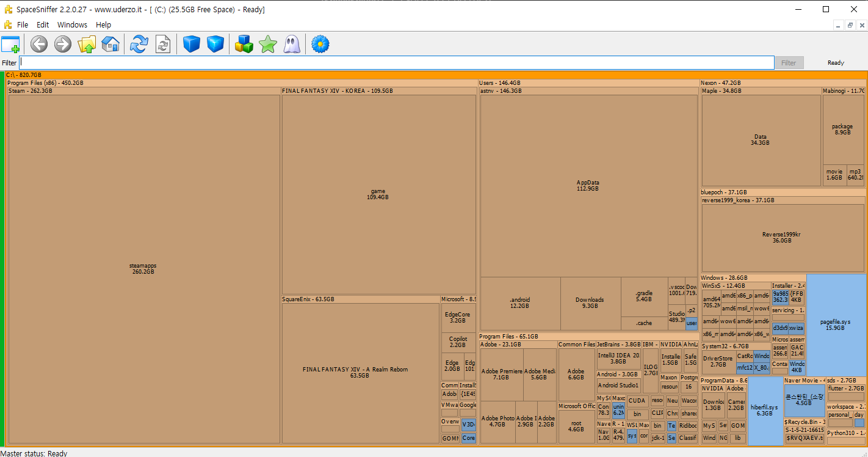Screen dimensions: 868x457
Task: Select the steamapps 260.2GB block
Action: tap(143, 269)
